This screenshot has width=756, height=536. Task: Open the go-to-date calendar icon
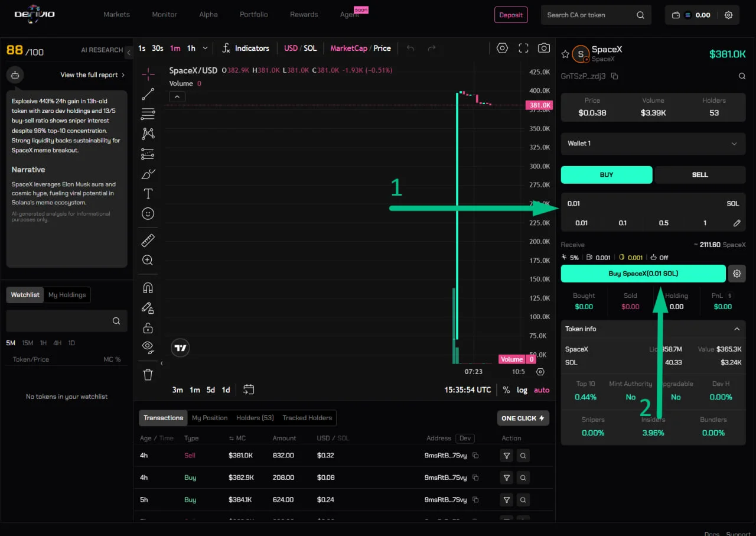(x=249, y=389)
